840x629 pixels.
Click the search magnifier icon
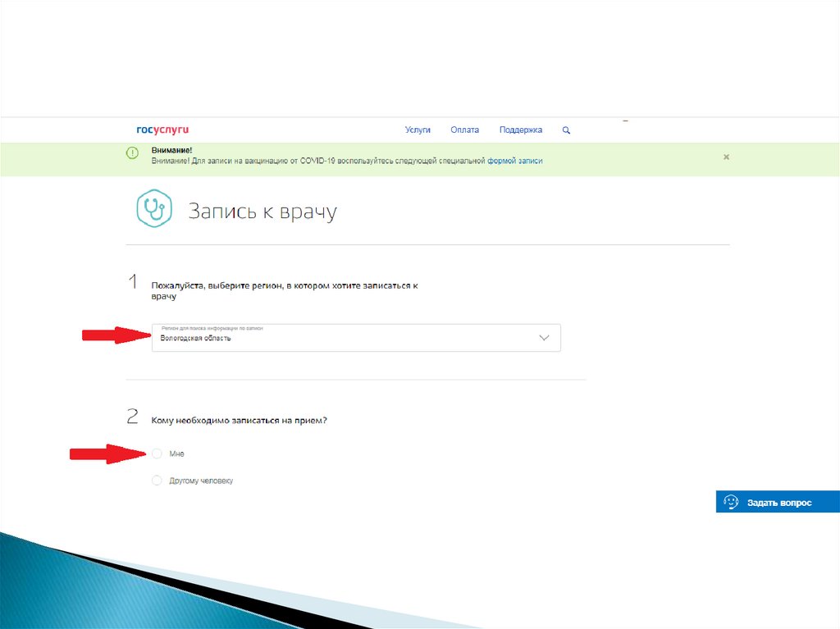566,130
